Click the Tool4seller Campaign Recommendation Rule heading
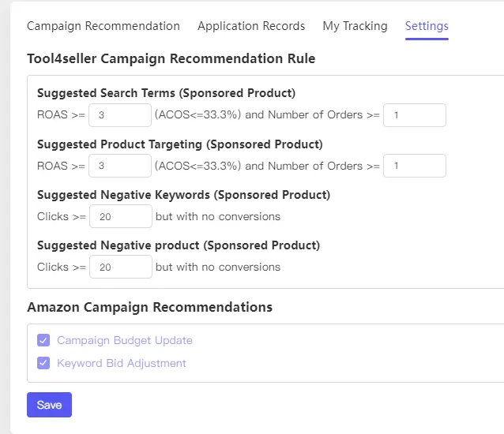Image resolution: width=504 pixels, height=434 pixels. 171,59
